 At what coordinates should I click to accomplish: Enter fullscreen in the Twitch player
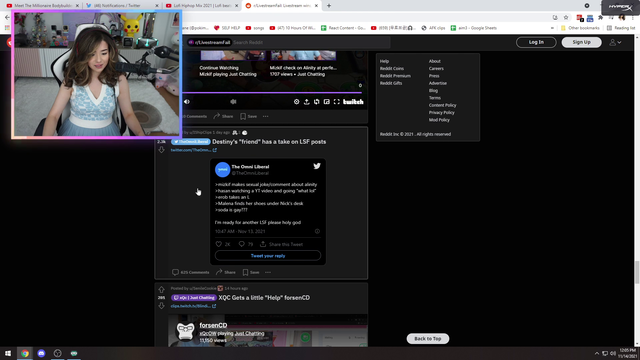point(337,102)
